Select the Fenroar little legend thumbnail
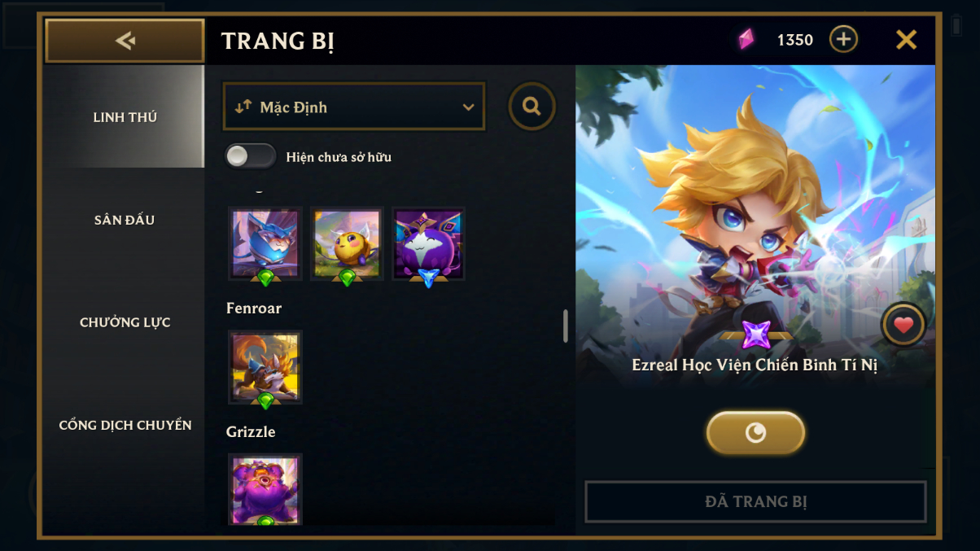This screenshot has height=551, width=980. point(265,367)
